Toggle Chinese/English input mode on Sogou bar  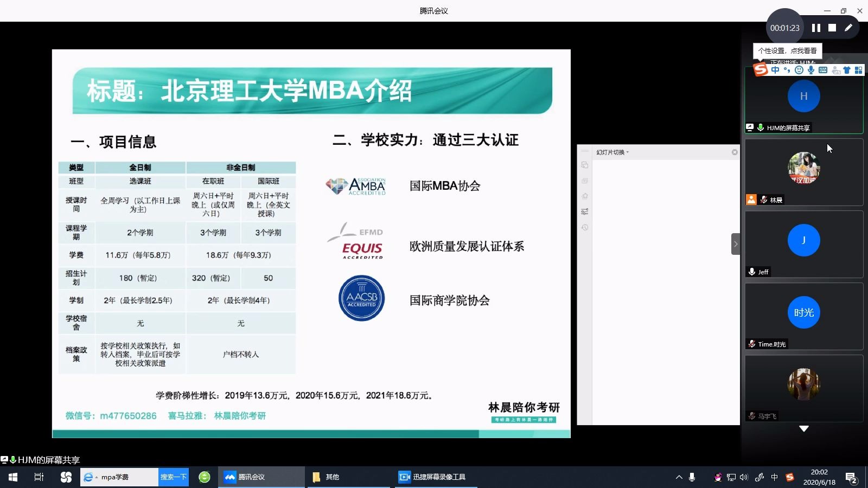coord(775,70)
